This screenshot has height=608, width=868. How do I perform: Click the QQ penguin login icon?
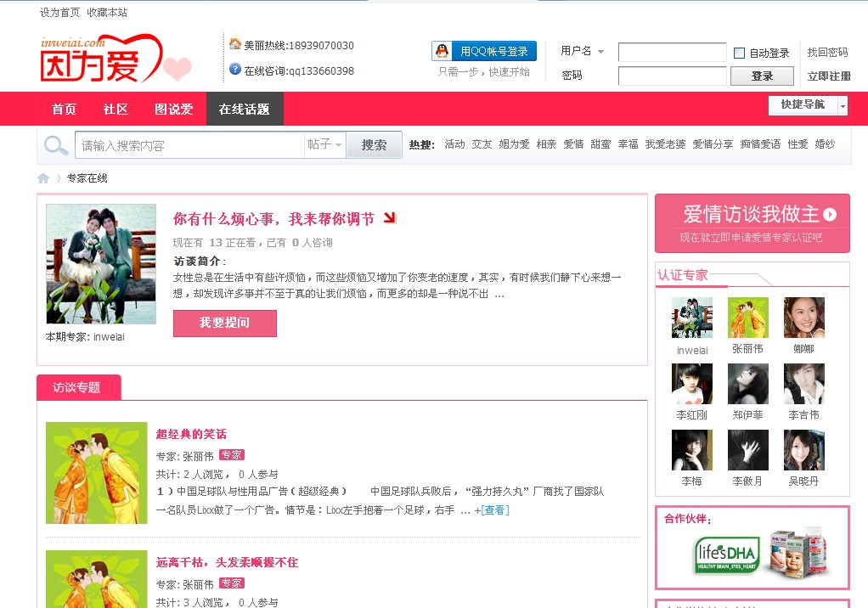tap(442, 51)
